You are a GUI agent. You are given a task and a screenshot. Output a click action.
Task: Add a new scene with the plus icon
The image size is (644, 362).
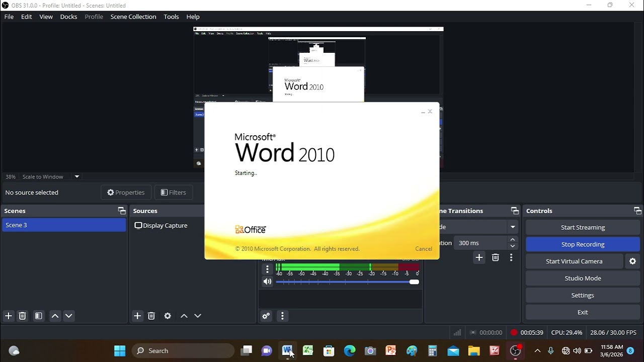pyautogui.click(x=9, y=316)
